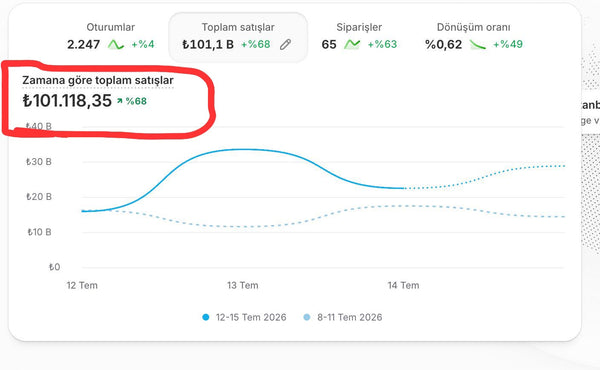Click the %0,62 conversion value
The width and height of the screenshot is (600, 370).
pos(443,45)
